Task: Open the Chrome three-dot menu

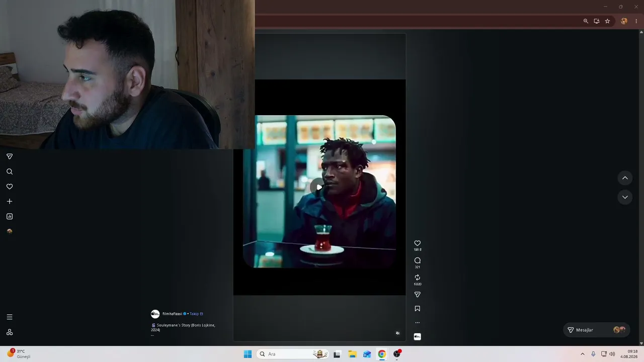Action: coord(636,21)
